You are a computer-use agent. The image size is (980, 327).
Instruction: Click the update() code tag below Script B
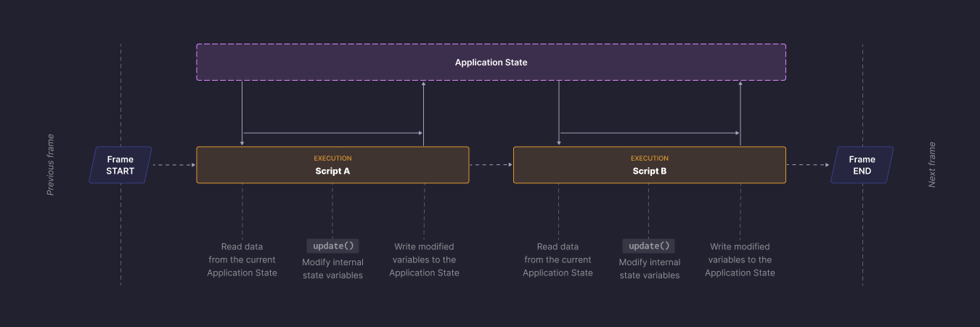tap(649, 246)
